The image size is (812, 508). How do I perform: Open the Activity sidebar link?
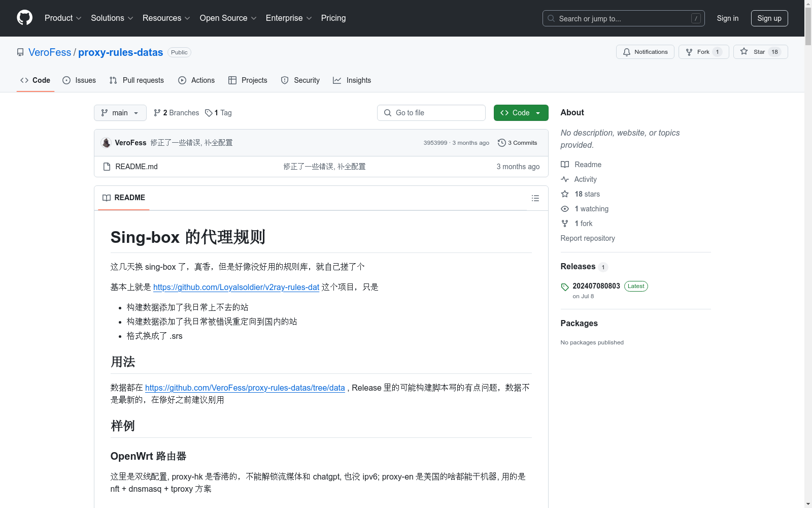(579, 179)
